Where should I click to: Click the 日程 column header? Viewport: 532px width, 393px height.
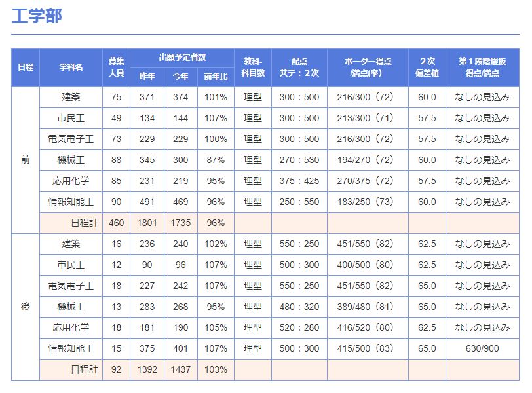tap(26, 67)
